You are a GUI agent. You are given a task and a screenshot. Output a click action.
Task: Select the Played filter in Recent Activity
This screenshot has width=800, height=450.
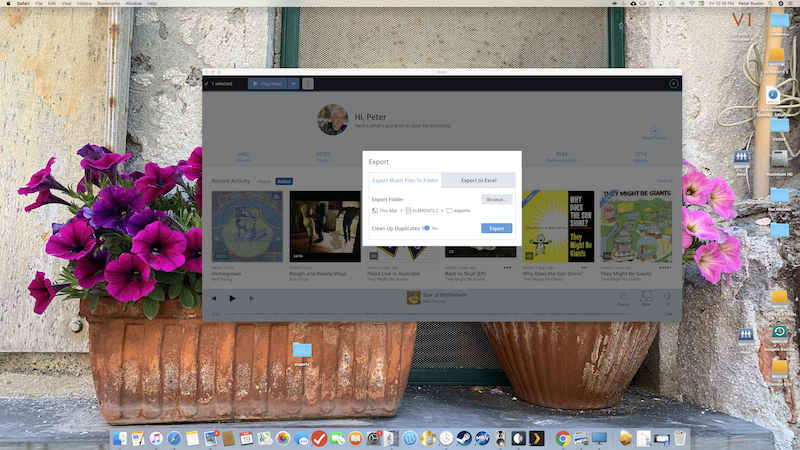click(264, 181)
